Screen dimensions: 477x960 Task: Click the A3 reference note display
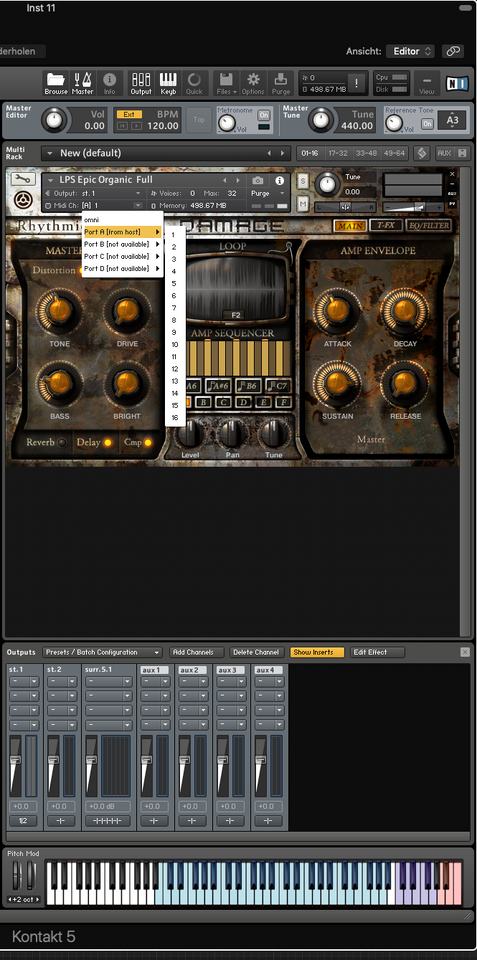[x=453, y=120]
